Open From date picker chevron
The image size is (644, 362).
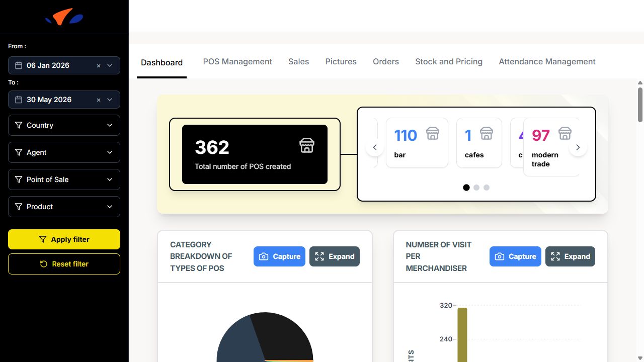coord(110,65)
